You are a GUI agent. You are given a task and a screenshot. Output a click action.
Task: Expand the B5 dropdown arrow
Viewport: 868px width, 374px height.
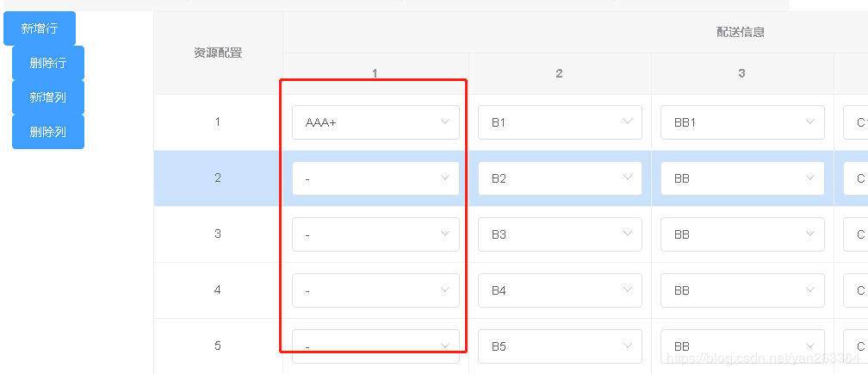pyautogui.click(x=628, y=346)
